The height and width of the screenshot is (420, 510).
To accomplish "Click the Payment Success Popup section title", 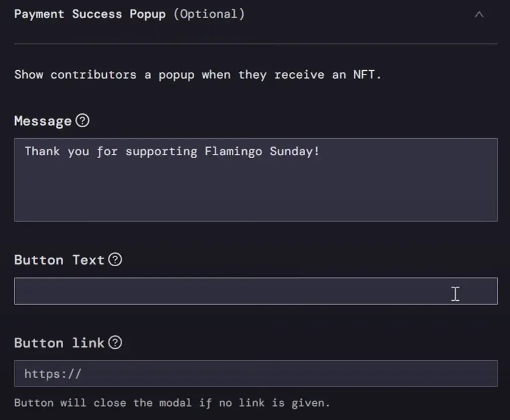I will coord(90,14).
